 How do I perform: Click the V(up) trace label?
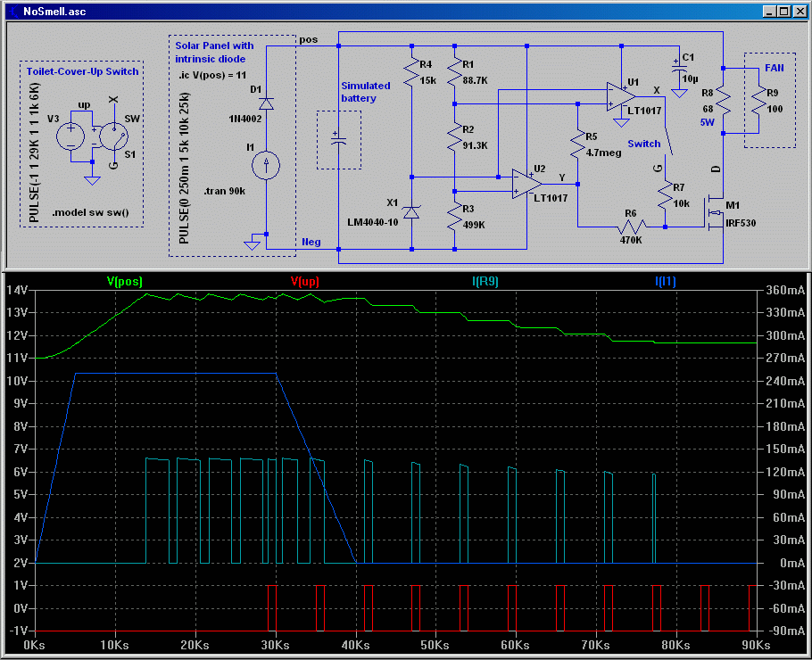point(305,281)
